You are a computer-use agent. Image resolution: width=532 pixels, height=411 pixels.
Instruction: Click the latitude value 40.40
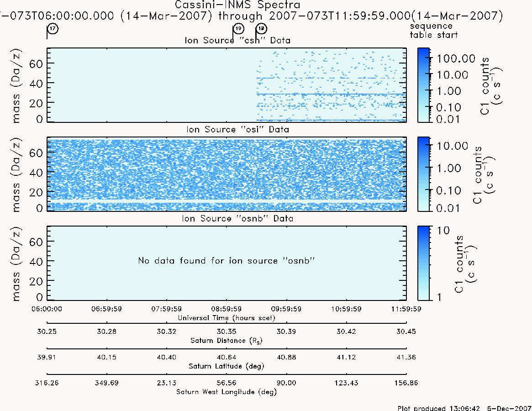pyautogui.click(x=167, y=357)
